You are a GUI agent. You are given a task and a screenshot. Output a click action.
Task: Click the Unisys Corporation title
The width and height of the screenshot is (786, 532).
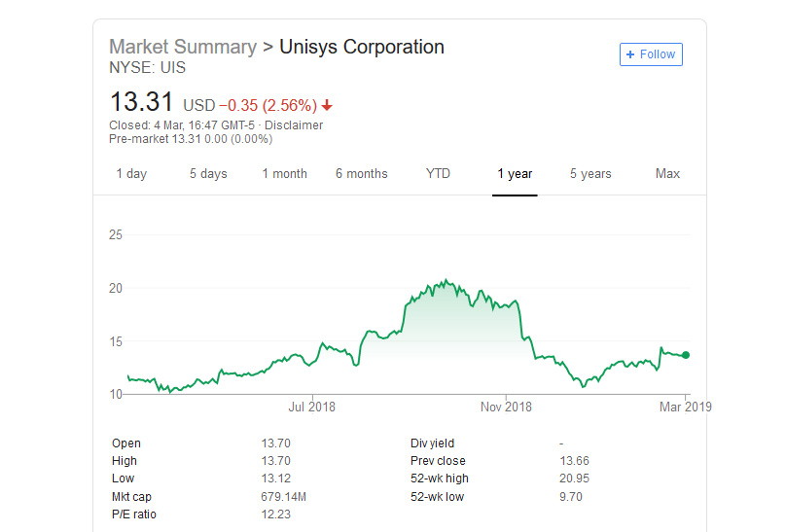tap(362, 47)
